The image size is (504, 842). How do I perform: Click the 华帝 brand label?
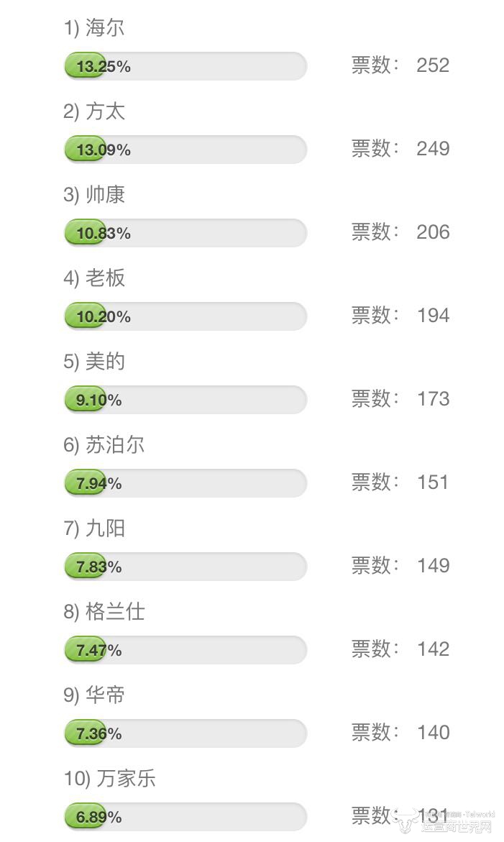104,695
